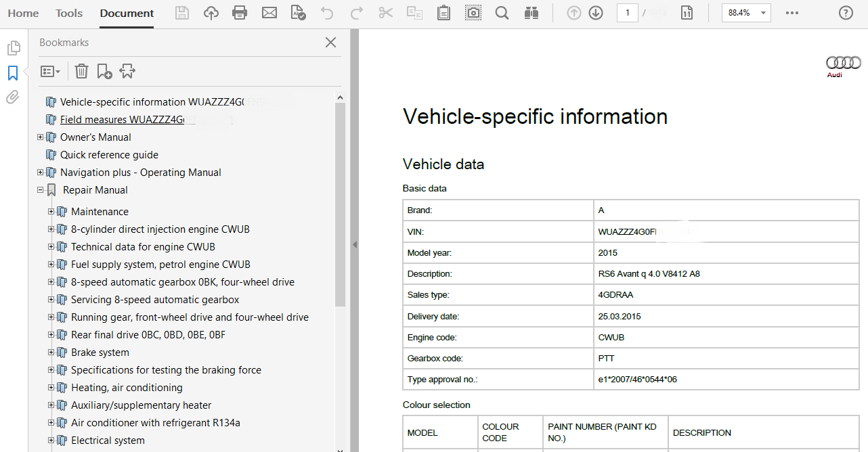Toggle the Bookmarks panel icon
Screen dimensions: 868x452
point(13,73)
